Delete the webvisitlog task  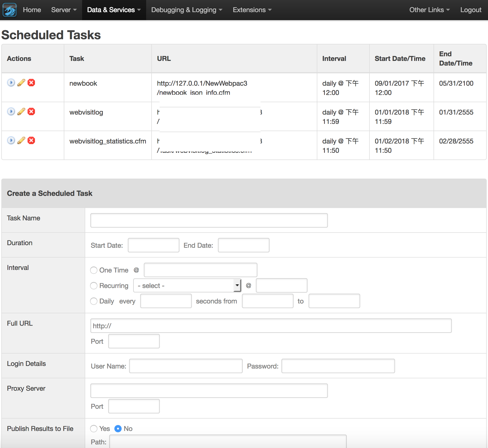[x=31, y=111]
